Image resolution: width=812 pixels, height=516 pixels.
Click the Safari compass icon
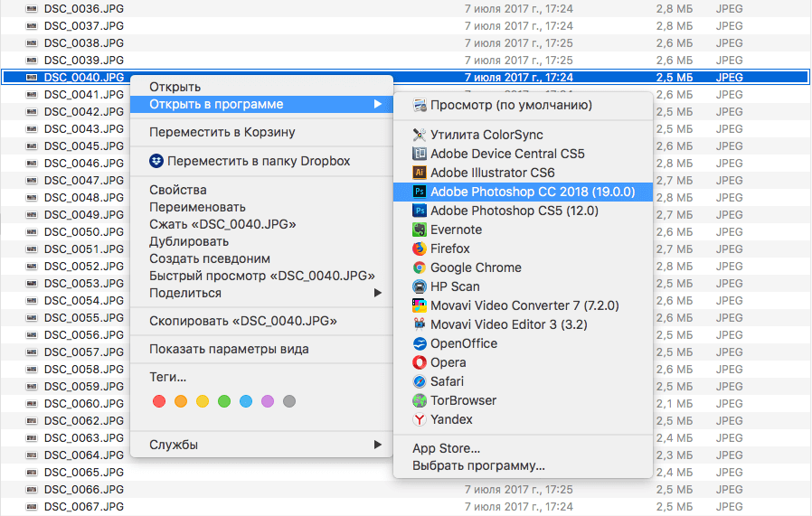click(420, 381)
